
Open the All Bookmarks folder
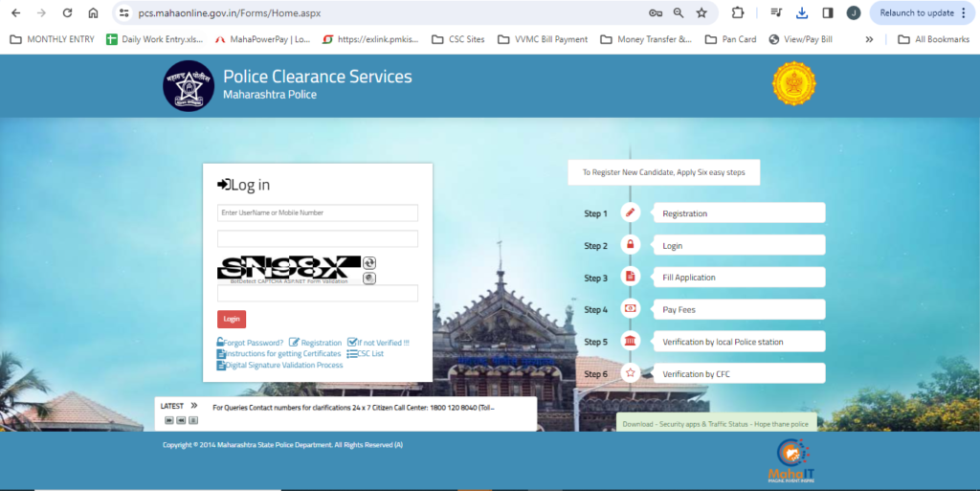[x=933, y=39]
